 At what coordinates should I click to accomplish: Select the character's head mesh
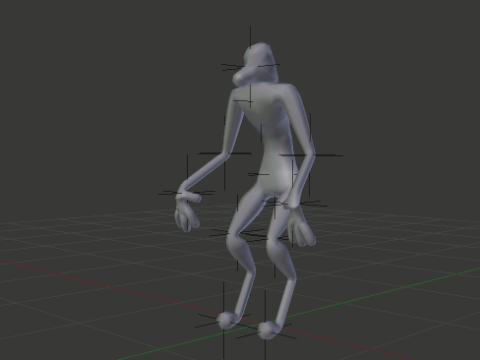[256, 64]
